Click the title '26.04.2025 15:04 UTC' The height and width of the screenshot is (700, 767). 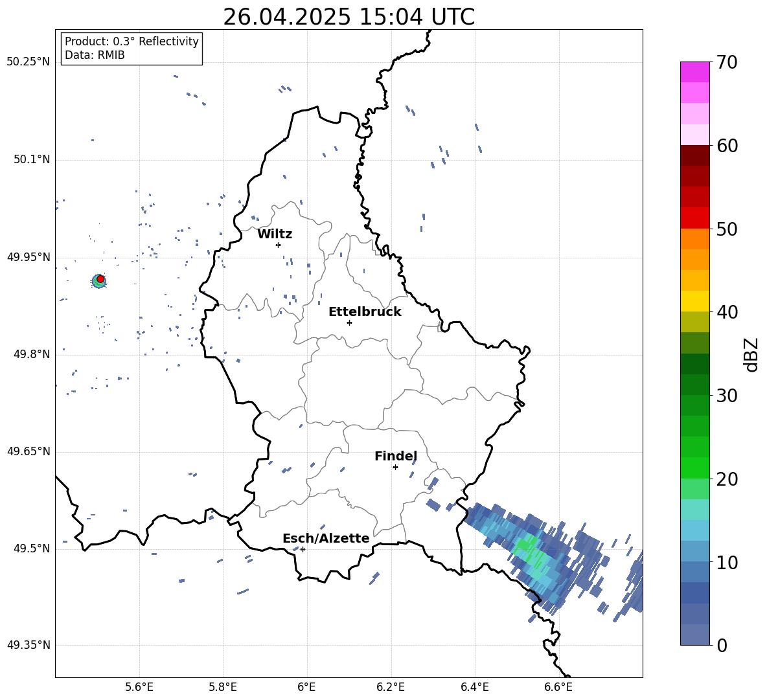pyautogui.click(x=349, y=17)
